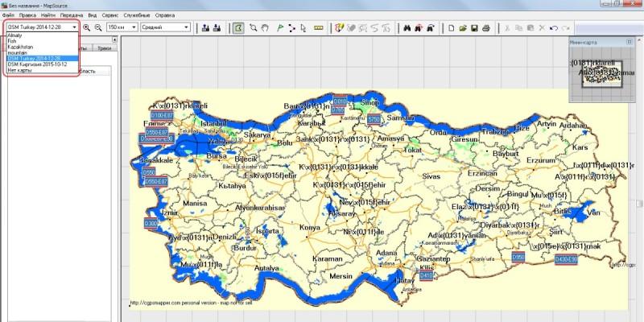644x322 pixels.
Task: Click the save floppy disk icon
Action: [x=474, y=27]
